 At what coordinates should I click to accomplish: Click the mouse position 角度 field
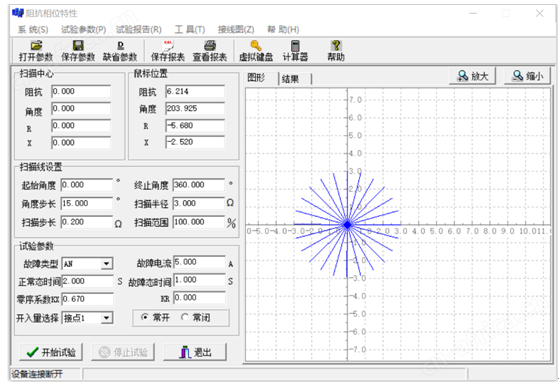(x=195, y=109)
